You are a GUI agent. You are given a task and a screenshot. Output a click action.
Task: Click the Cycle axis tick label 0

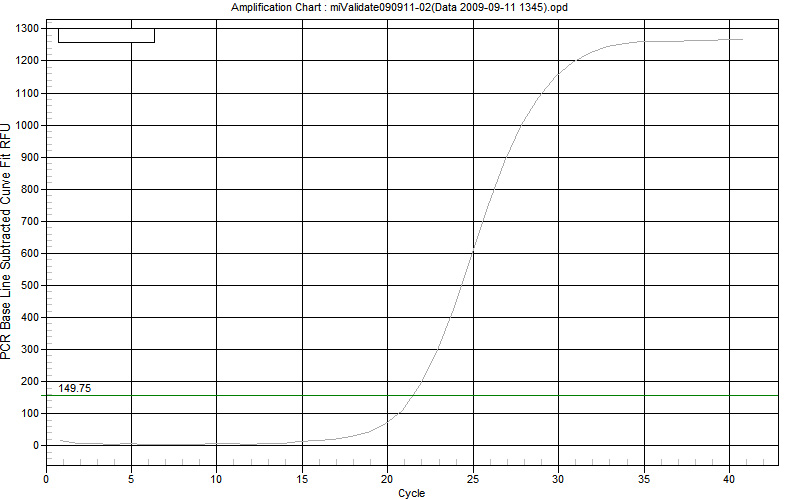click(46, 479)
